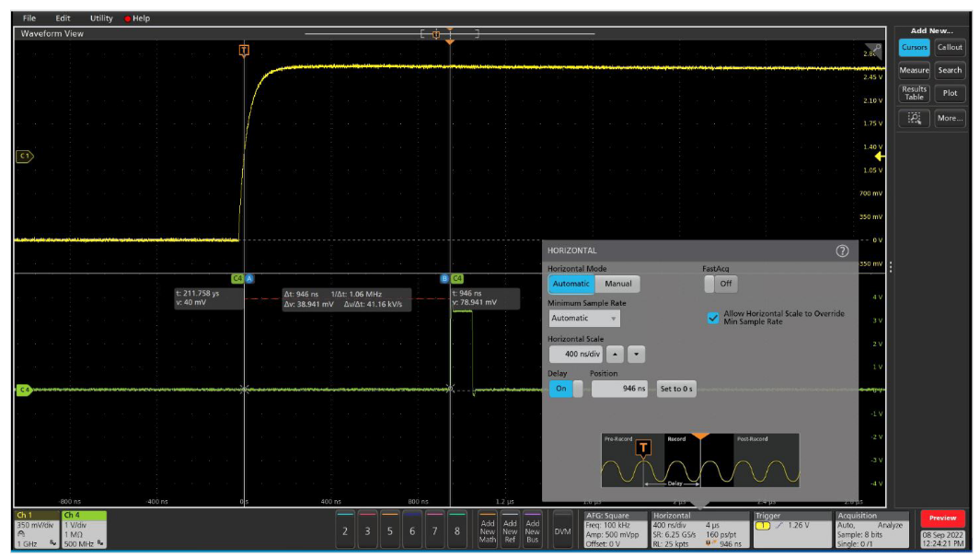Toggle FastAcq switch currently Off
The height and width of the screenshot is (559, 980).
tap(721, 285)
